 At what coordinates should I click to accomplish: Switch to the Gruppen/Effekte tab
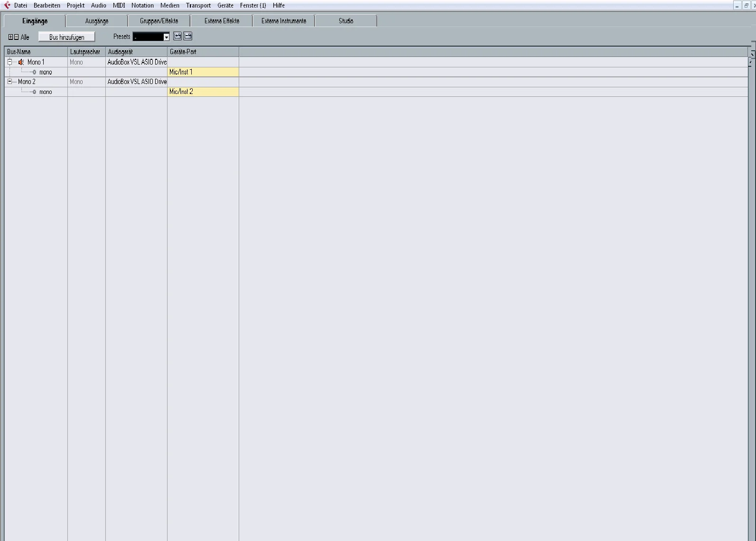point(159,21)
